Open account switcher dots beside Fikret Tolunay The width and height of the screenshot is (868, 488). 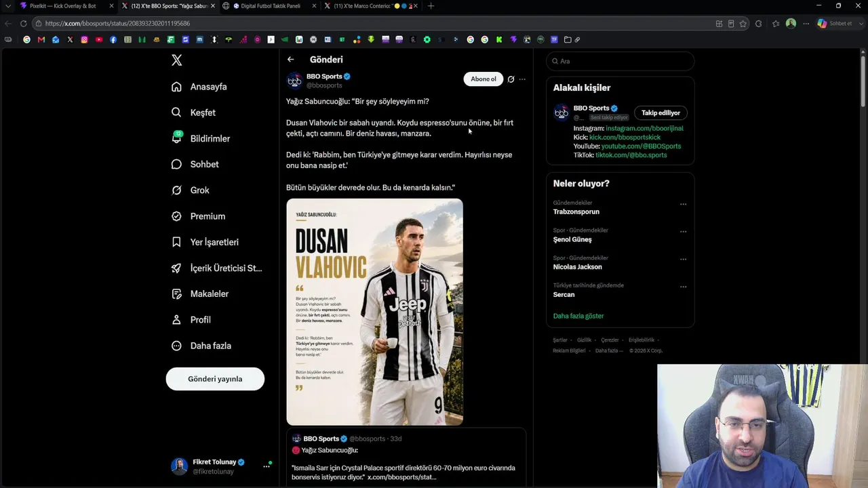click(267, 466)
